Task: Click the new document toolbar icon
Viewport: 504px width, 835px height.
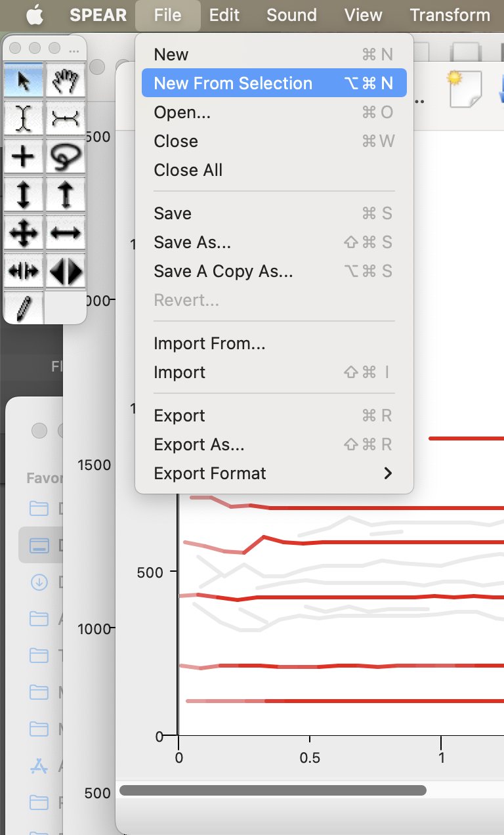Action: point(465,89)
